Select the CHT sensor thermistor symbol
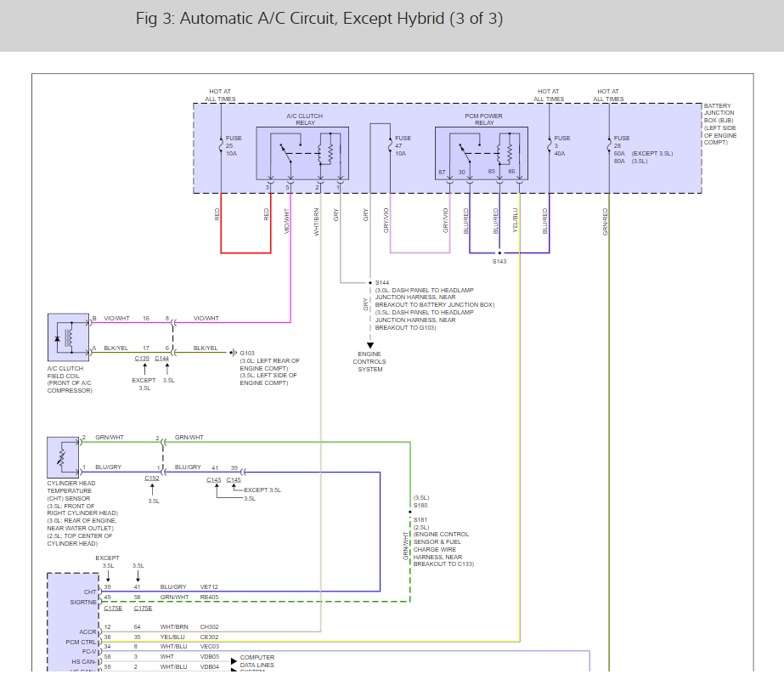Image resolution: width=784 pixels, height=691 pixels. [63, 457]
